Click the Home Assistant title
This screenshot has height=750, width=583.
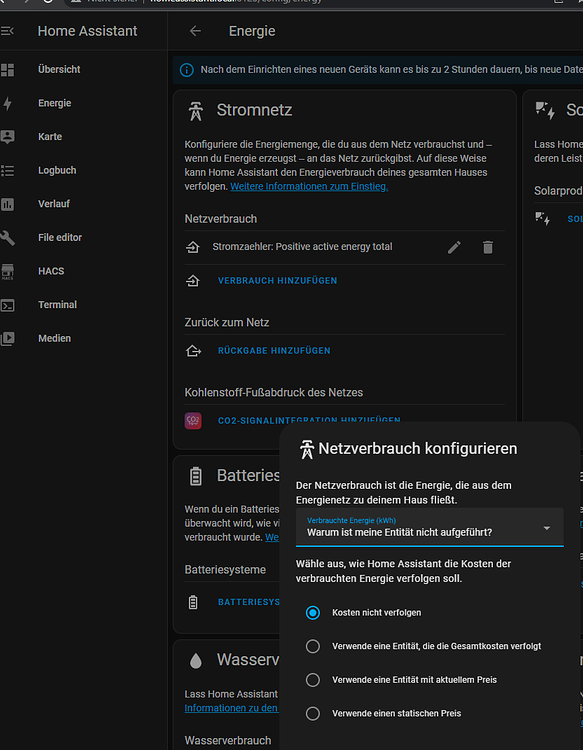(x=87, y=31)
